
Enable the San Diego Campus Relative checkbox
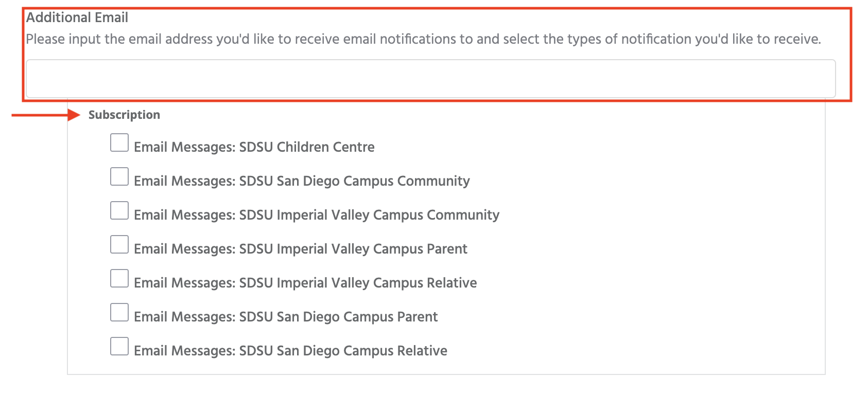pos(119,347)
